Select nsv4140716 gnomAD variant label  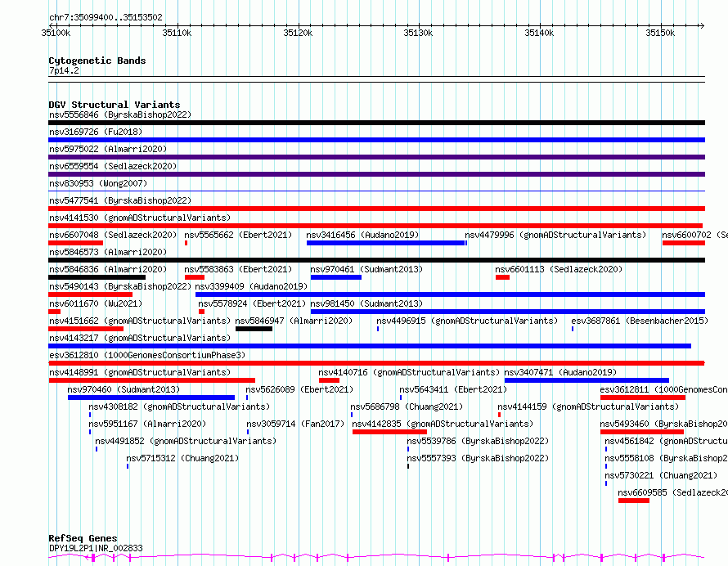(409, 372)
